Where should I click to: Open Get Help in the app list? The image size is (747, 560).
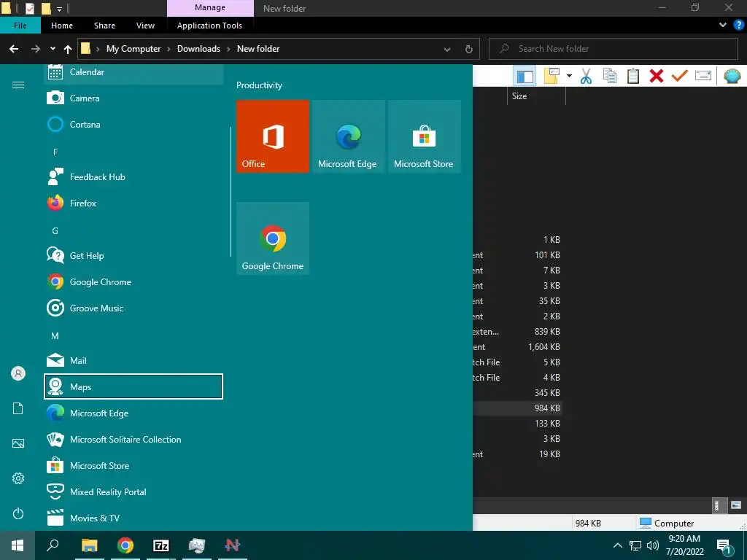coord(133,256)
